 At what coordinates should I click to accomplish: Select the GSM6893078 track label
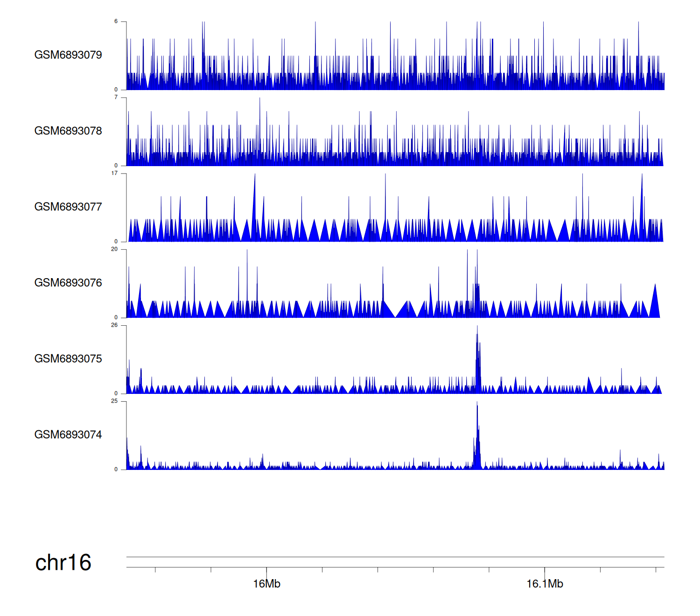[x=68, y=131]
